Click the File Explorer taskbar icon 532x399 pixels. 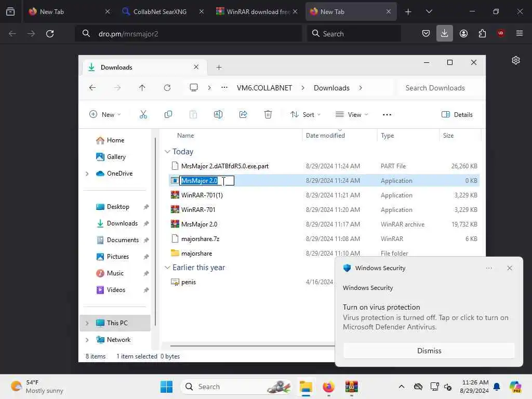click(305, 387)
